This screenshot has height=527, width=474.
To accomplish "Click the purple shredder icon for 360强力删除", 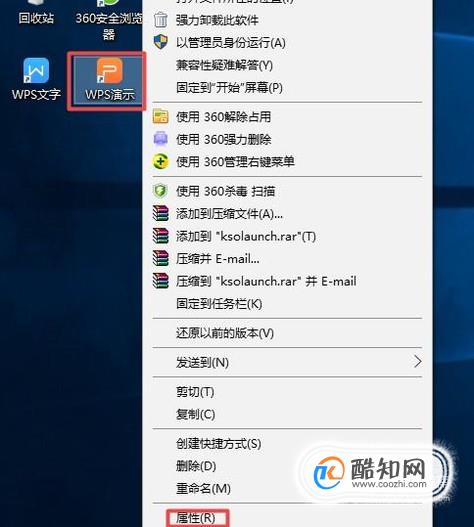I will coord(161,139).
